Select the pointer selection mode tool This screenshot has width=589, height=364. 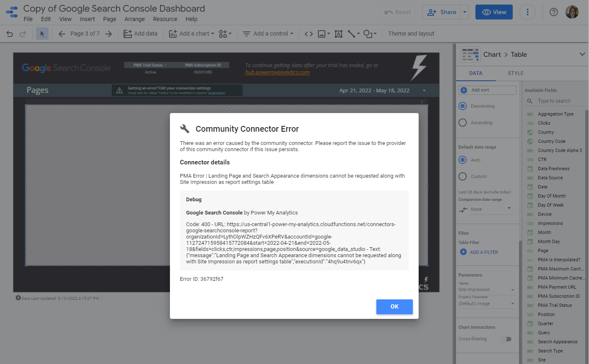tap(42, 34)
